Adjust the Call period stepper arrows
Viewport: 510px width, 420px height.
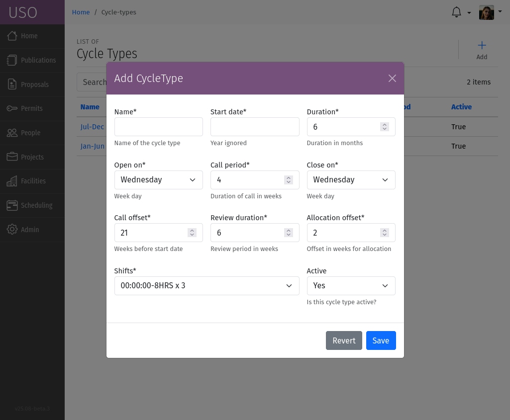[288, 179]
